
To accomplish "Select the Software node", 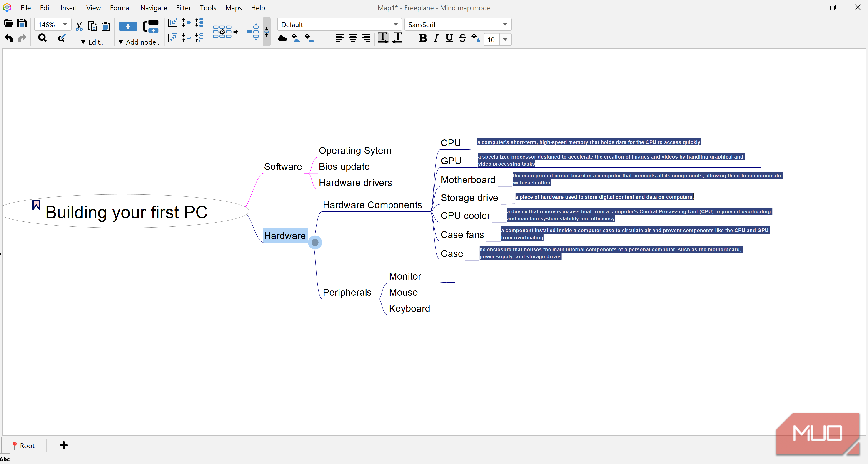I will [x=283, y=167].
